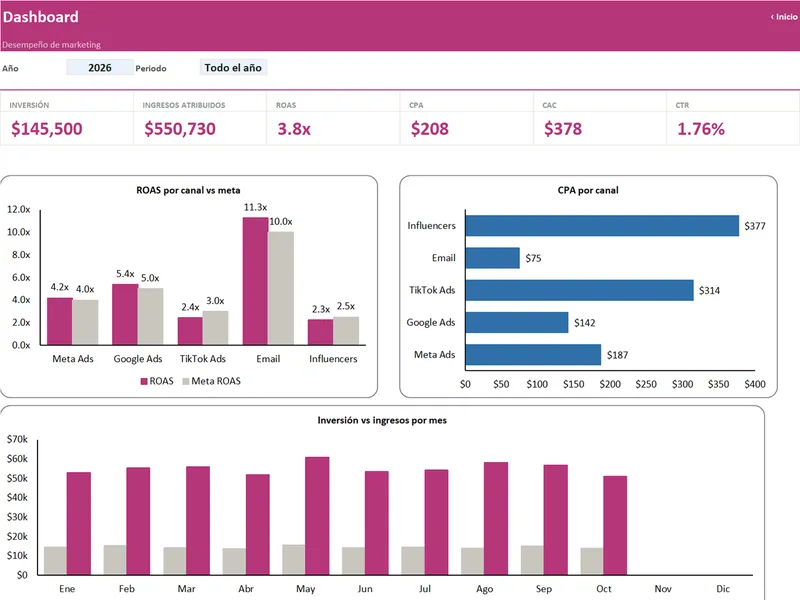Click the Google Ads CPA bar $142
The height and width of the screenshot is (600, 800).
(x=517, y=322)
